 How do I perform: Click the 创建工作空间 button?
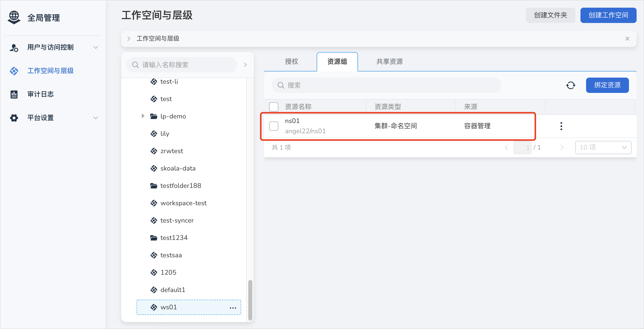[608, 15]
